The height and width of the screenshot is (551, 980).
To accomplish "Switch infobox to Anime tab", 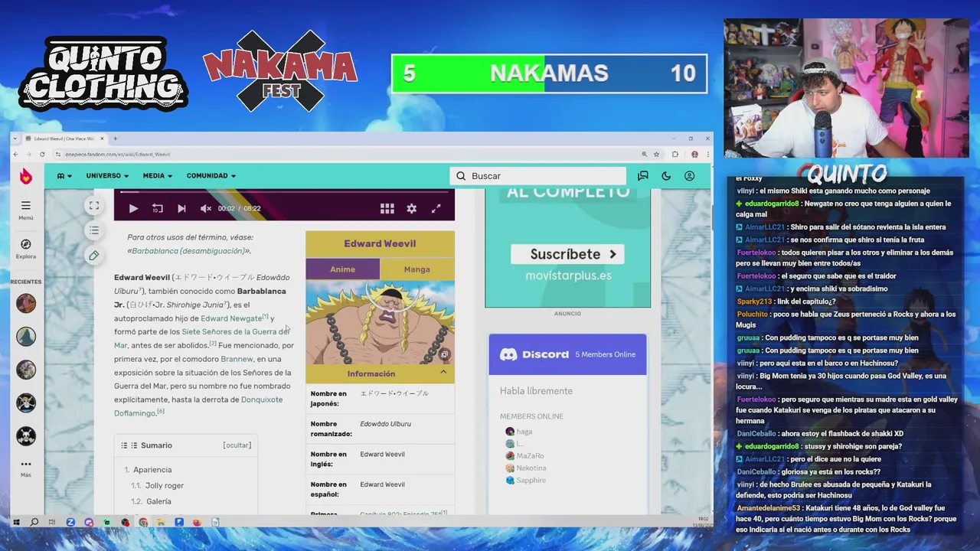I will point(342,269).
